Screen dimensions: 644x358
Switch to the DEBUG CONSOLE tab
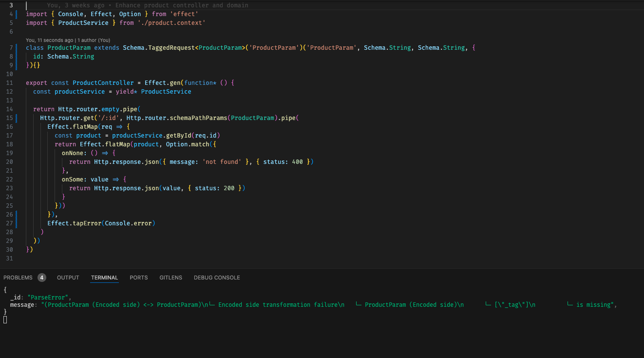pos(217,278)
